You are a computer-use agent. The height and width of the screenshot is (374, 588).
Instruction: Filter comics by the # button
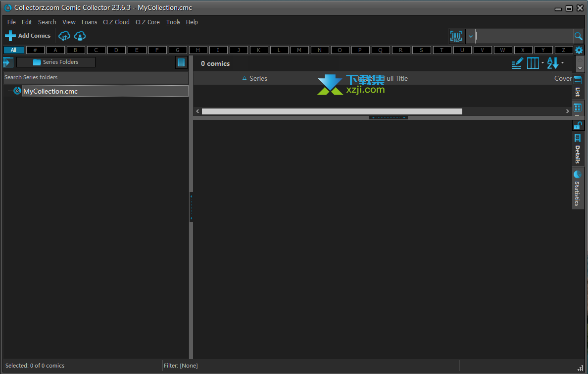[x=35, y=50]
